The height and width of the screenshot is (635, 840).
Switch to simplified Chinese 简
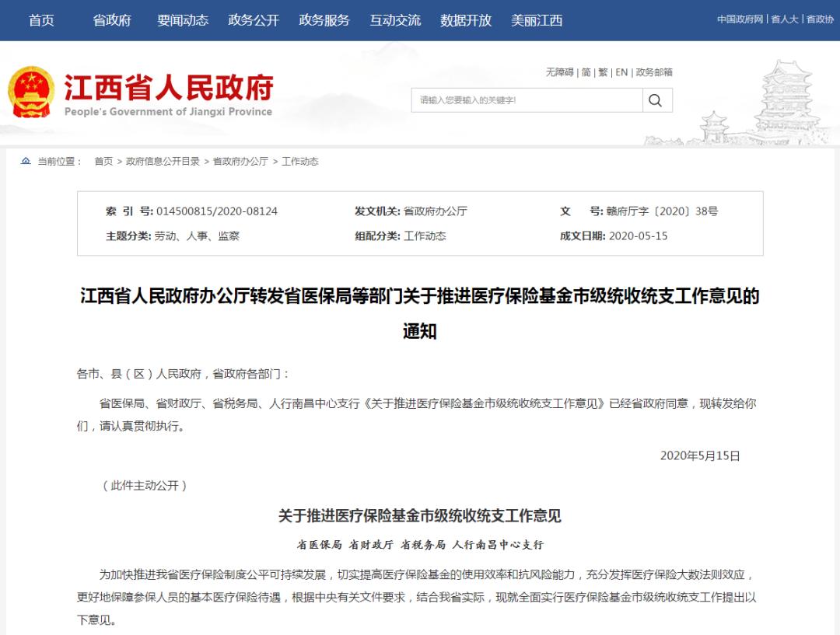(x=586, y=72)
